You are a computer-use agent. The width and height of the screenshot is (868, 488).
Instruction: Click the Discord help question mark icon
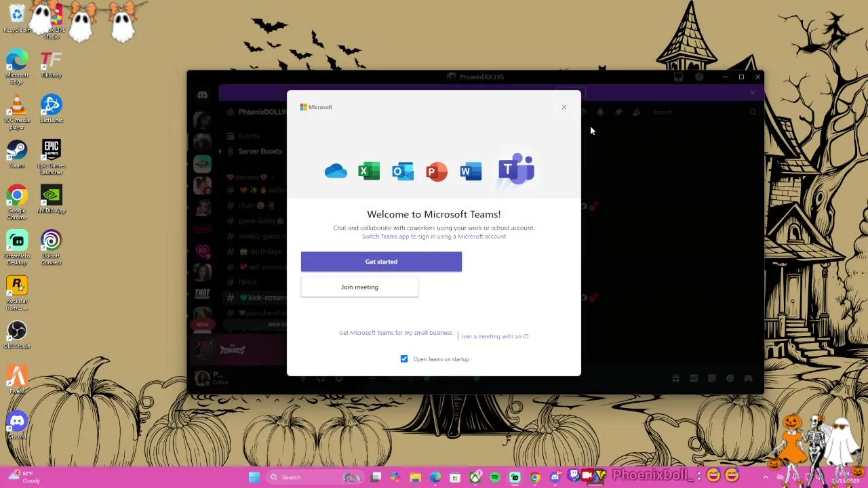click(699, 77)
